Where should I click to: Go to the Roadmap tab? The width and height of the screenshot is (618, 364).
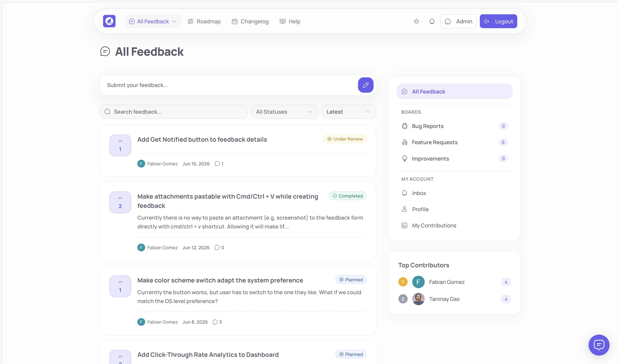tap(204, 21)
